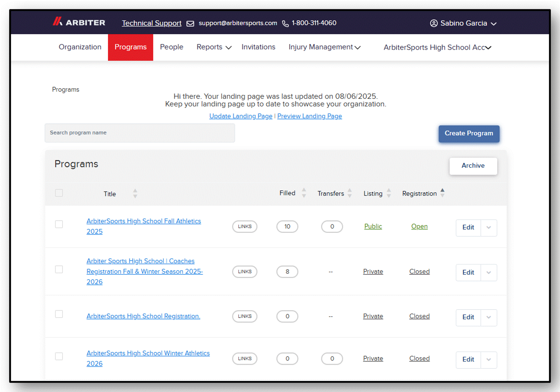Click Create Program button
This screenshot has height=392, width=560.
[469, 134]
